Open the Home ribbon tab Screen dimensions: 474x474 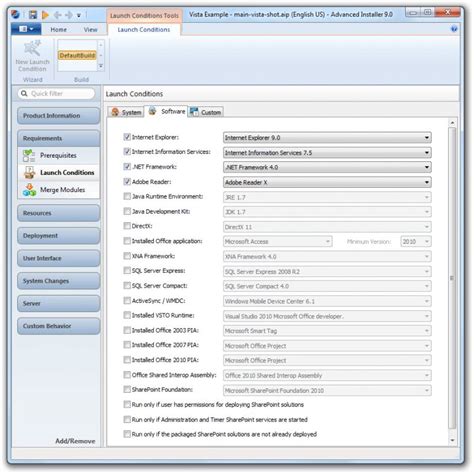tap(59, 30)
